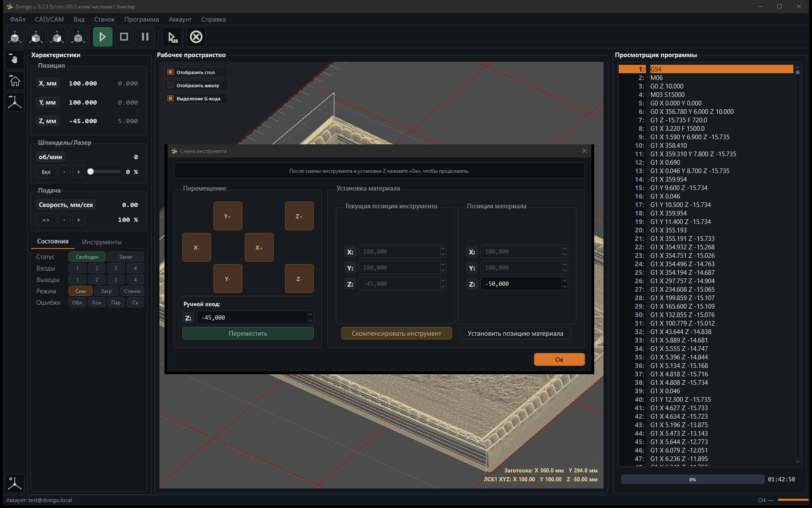Decrease feed rate with the minus button
The width and height of the screenshot is (812, 508).
pyautogui.click(x=64, y=220)
